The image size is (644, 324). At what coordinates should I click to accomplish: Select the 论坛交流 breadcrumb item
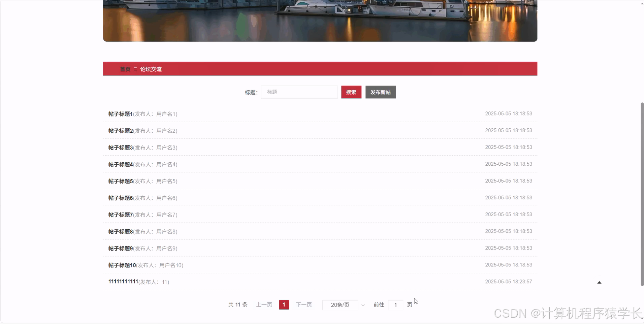click(x=151, y=69)
